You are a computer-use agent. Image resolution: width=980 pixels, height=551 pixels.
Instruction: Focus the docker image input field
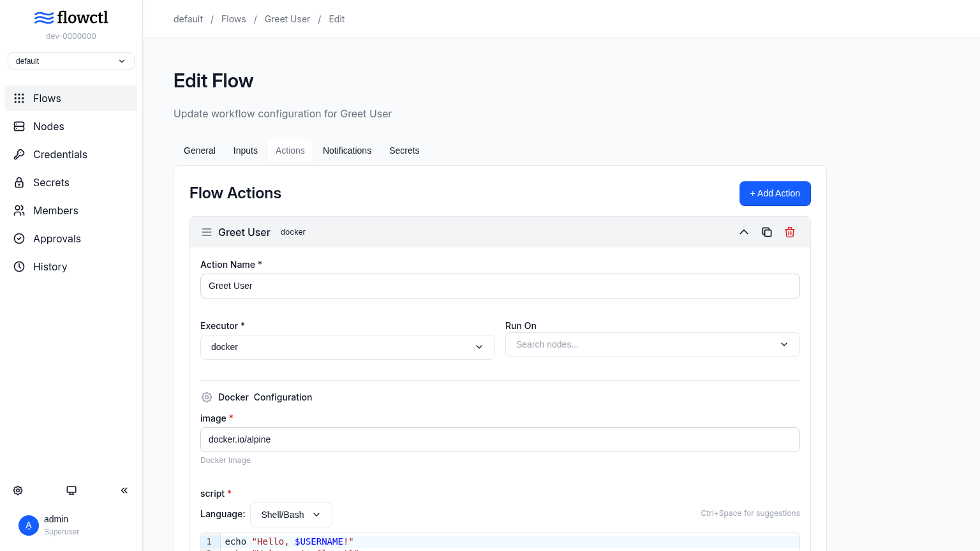(x=500, y=439)
